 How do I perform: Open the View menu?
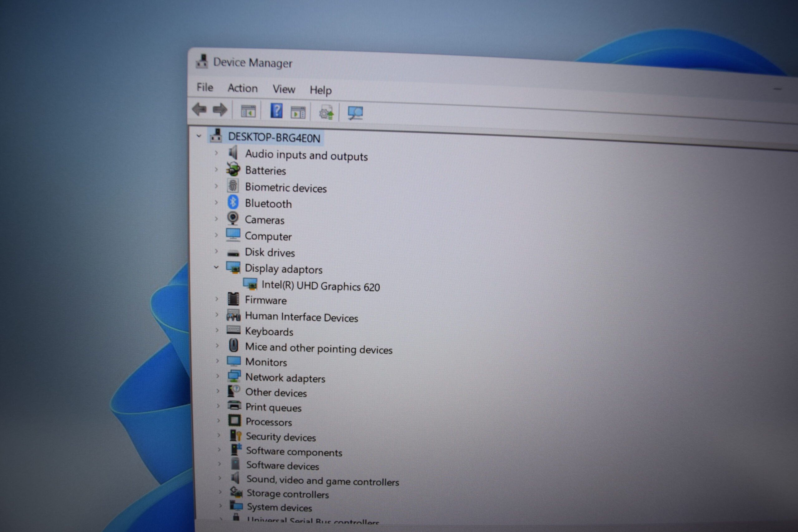284,89
